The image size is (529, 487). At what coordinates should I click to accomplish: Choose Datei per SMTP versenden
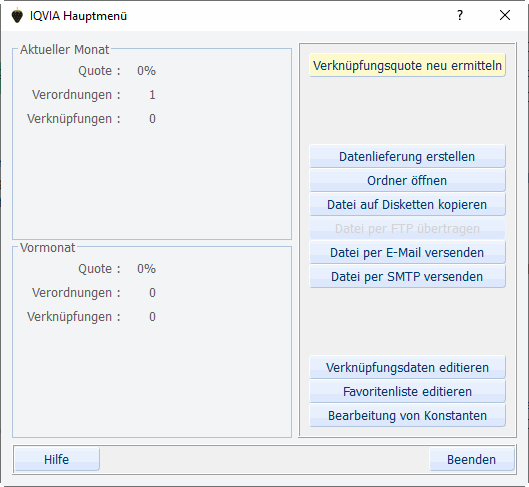point(407,276)
